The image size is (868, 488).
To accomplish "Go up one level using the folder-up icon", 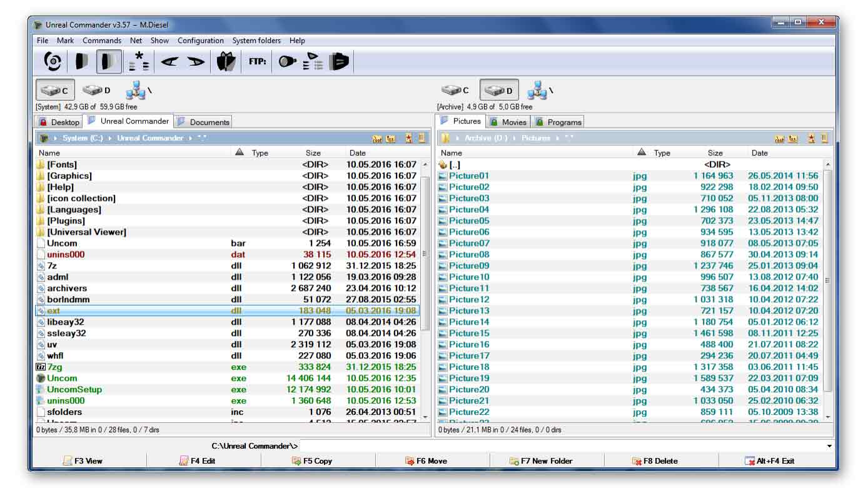I will point(390,138).
